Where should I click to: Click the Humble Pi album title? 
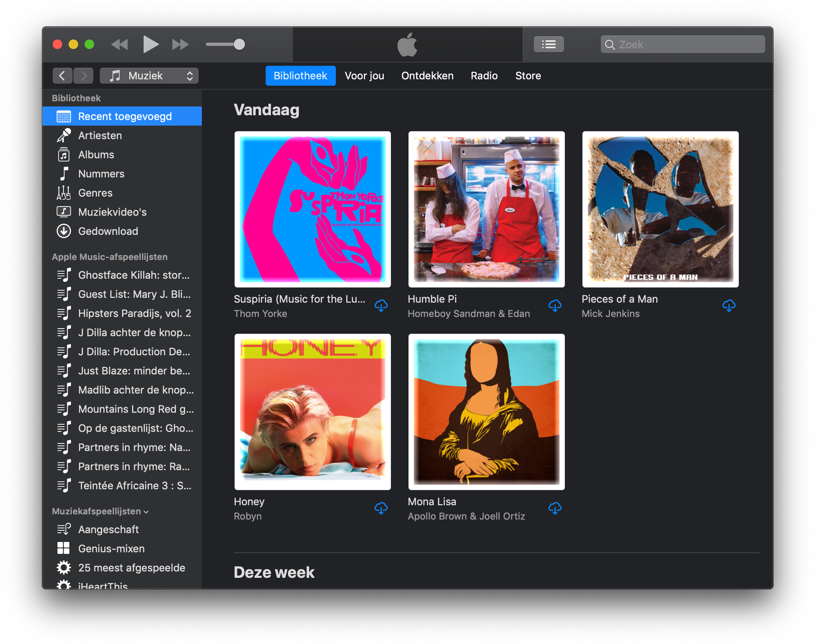[x=432, y=299]
